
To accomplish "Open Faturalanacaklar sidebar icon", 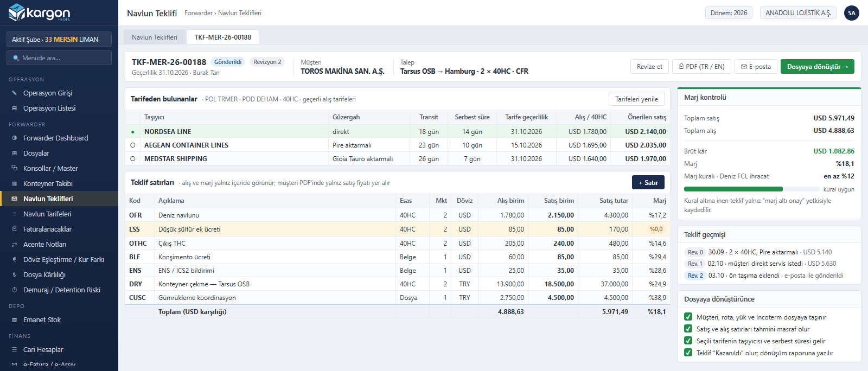I will click(x=15, y=229).
